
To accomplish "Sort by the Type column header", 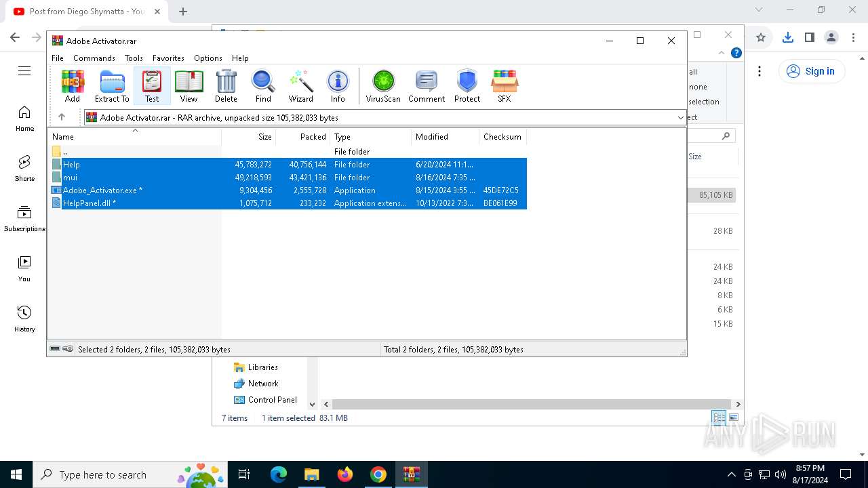I will [x=370, y=137].
